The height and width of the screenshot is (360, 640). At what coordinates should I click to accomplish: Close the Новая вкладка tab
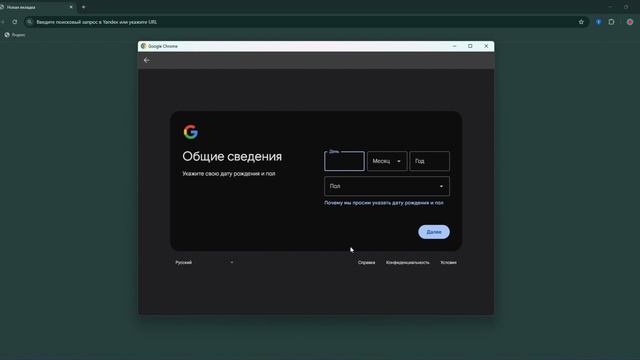click(x=71, y=7)
